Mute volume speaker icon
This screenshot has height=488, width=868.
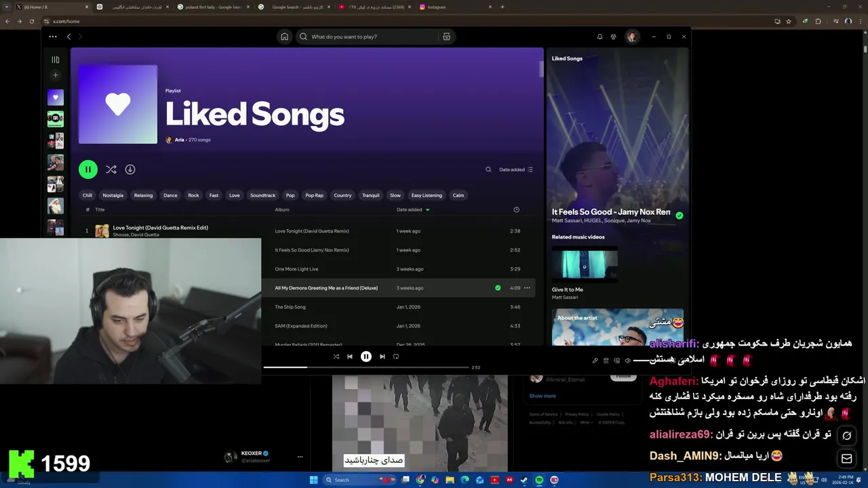(627, 361)
